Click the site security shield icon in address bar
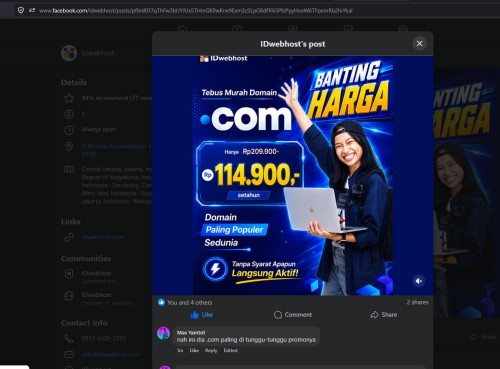This screenshot has width=500, height=369. [21, 10]
